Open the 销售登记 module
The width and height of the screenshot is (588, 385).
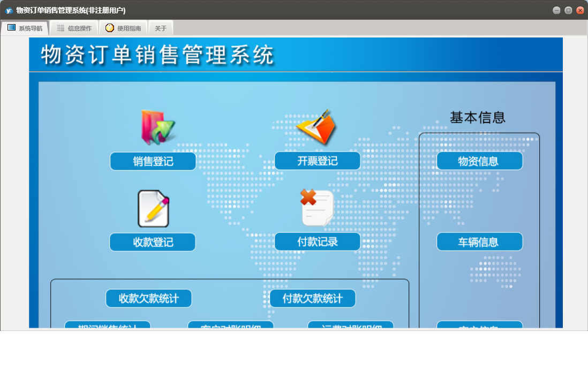(x=153, y=161)
